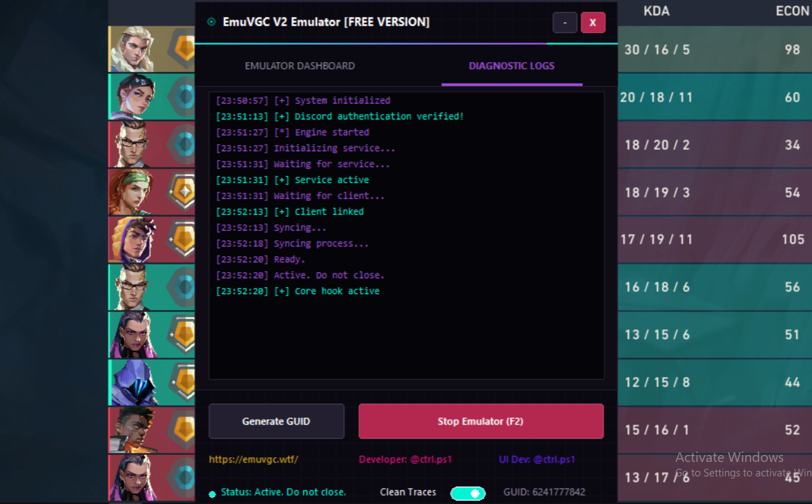
Task: Click the green dot beside Status: Active
Action: click(212, 494)
